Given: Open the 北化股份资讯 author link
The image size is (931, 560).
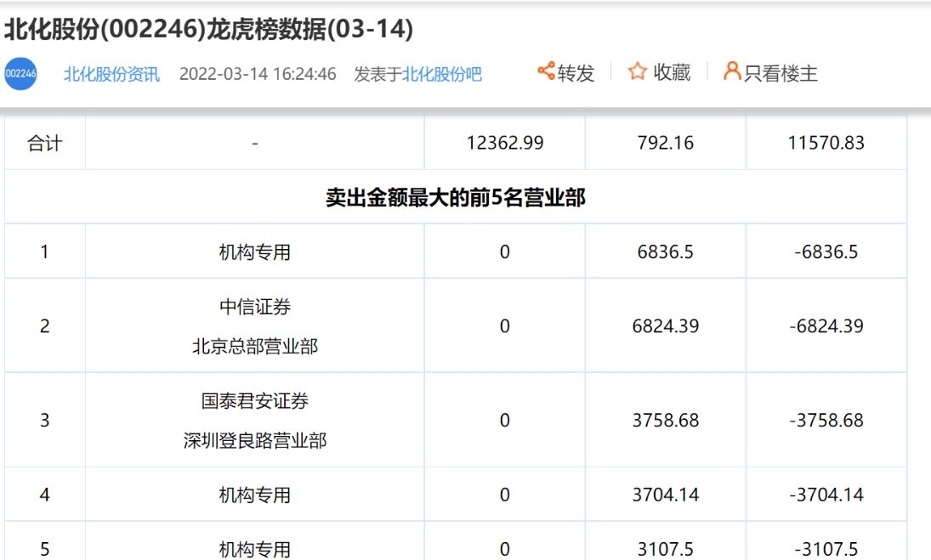Looking at the screenshot, I should click(111, 74).
